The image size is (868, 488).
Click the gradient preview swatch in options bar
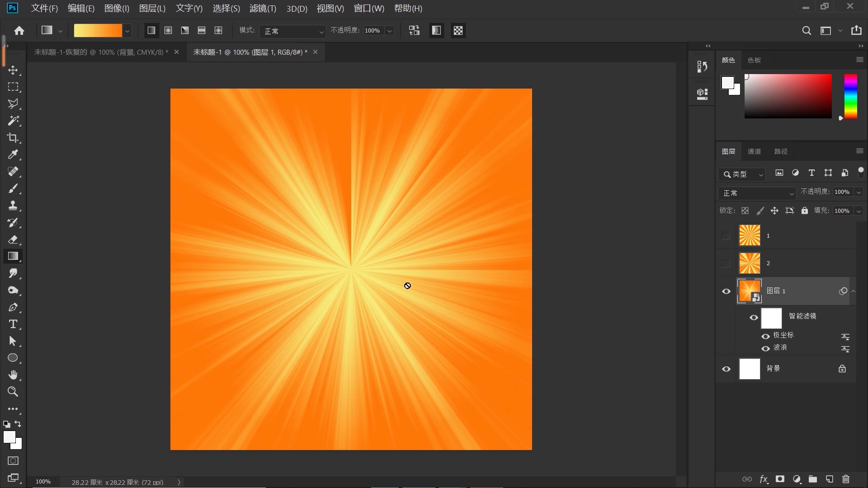pos(98,31)
